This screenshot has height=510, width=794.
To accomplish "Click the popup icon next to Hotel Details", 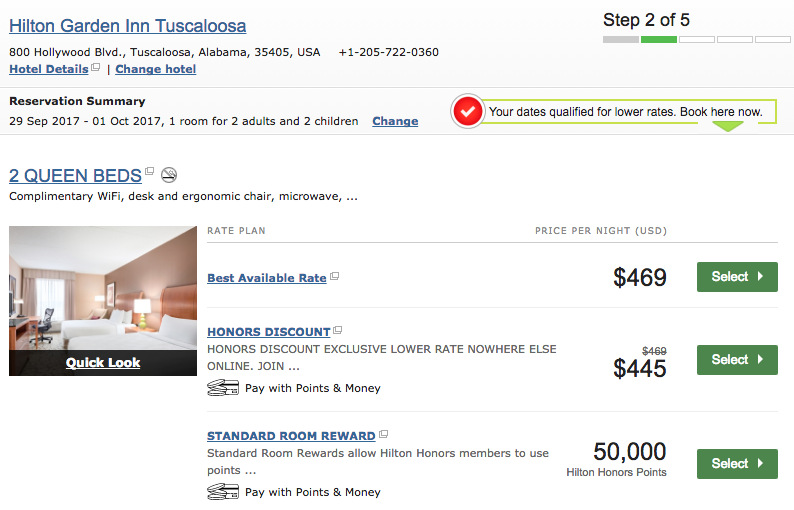I will coord(96,68).
